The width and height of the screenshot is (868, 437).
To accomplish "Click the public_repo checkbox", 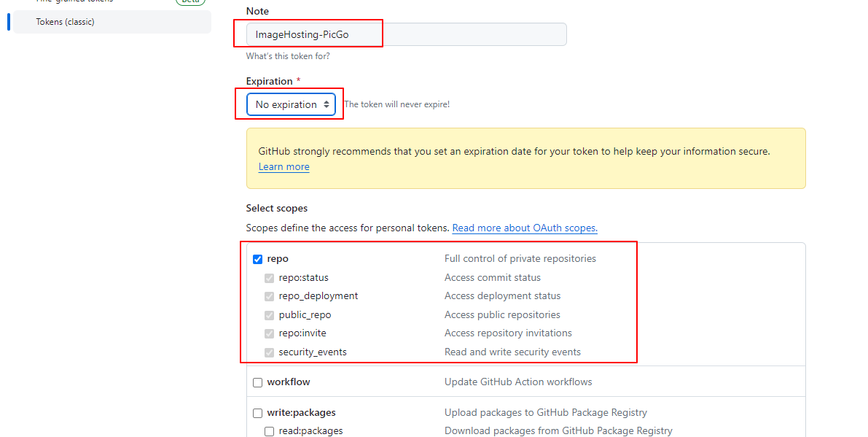I will tap(269, 315).
